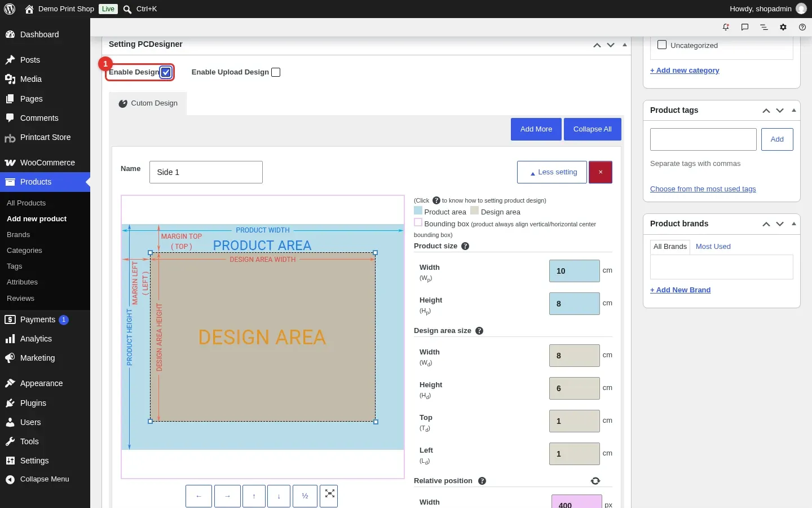Viewport: 812px width, 508px height.
Task: Move Setting PCDesigner panel up
Action: point(597,45)
